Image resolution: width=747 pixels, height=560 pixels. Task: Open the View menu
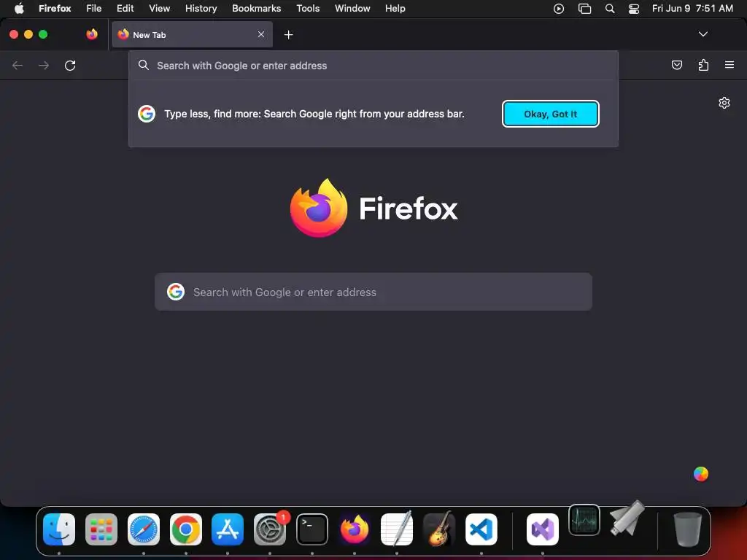[x=160, y=9]
